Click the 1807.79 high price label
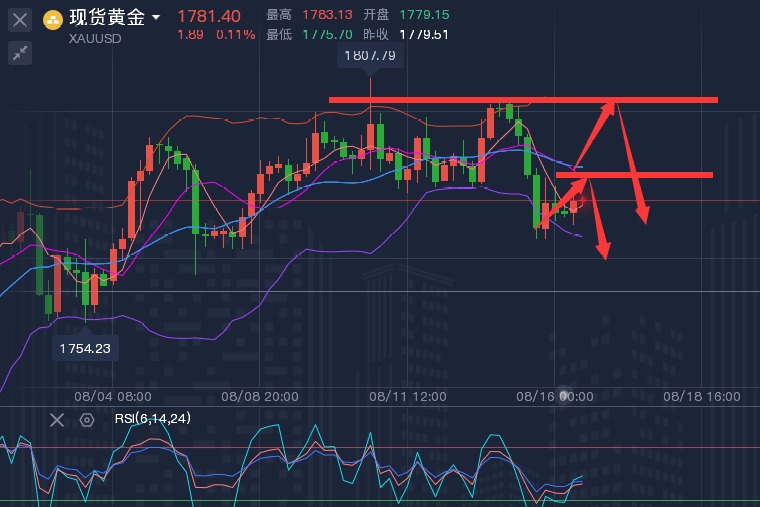The width and height of the screenshot is (760, 507). [x=370, y=56]
